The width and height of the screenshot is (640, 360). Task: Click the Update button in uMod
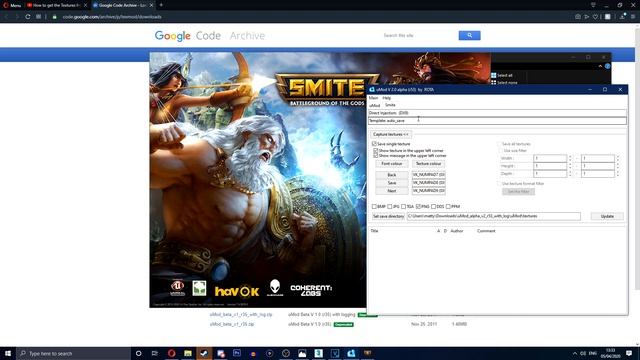pos(607,216)
